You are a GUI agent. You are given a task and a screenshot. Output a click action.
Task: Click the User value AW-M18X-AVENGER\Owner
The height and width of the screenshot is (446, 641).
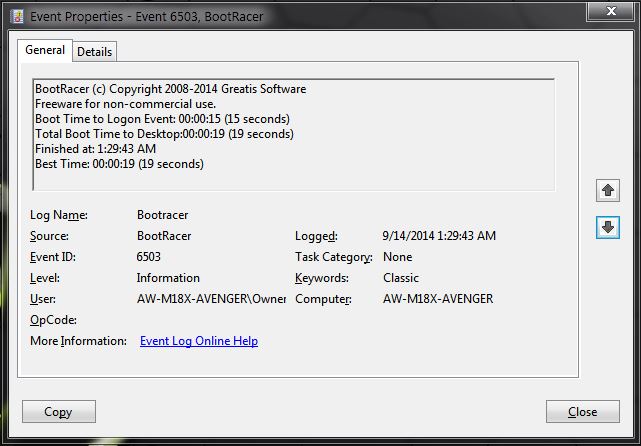pyautogui.click(x=211, y=299)
